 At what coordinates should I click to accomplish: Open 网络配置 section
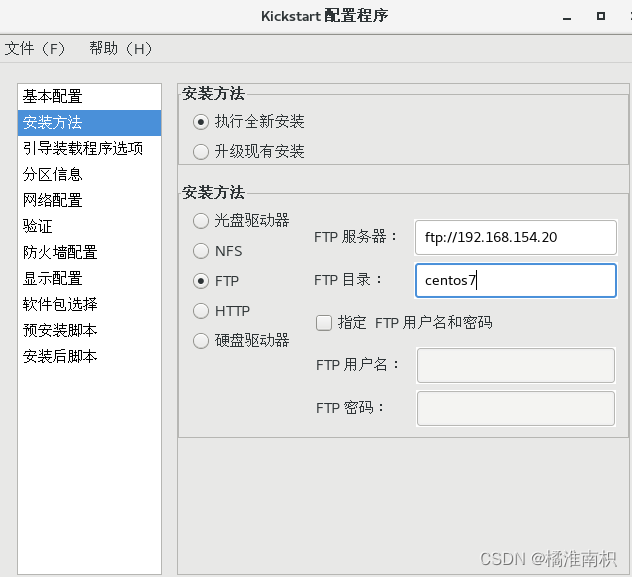[x=89, y=200]
